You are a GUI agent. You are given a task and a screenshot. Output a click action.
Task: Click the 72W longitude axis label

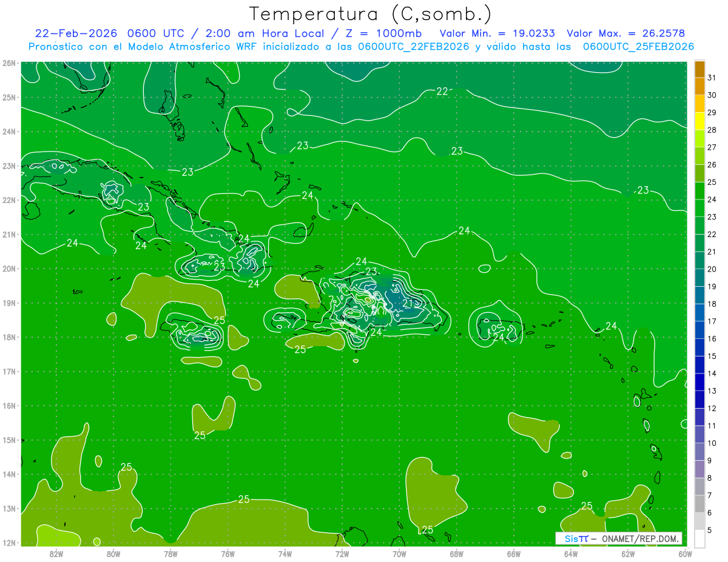tap(342, 554)
